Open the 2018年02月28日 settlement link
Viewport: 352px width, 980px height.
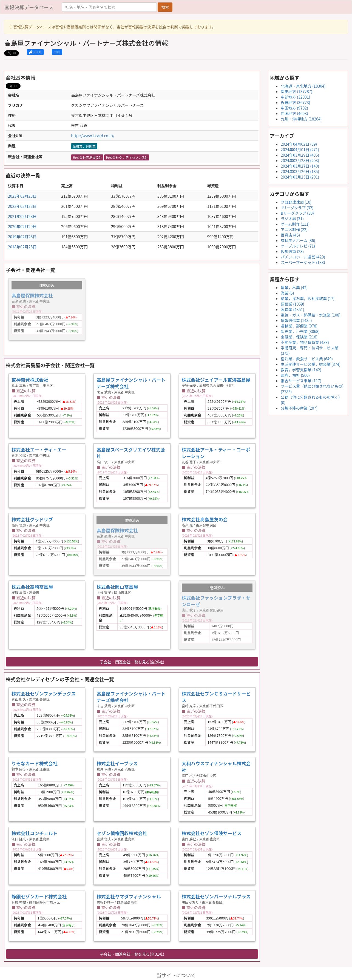(x=22, y=247)
